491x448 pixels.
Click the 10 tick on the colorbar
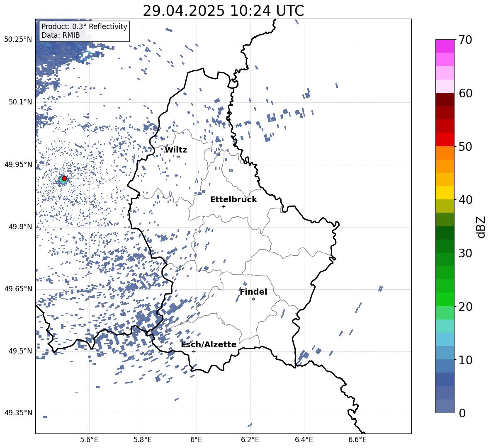pyautogui.click(x=465, y=360)
